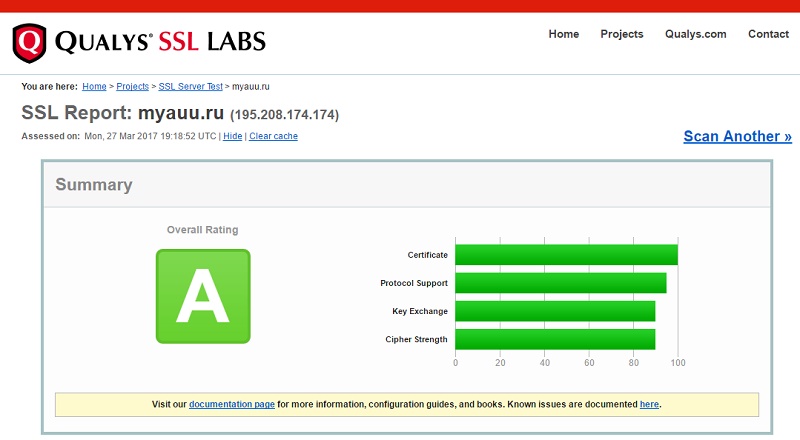Screen dimensions: 800x440
Task: Click the 'Cipher Strength' chart label
Action: 416,339
